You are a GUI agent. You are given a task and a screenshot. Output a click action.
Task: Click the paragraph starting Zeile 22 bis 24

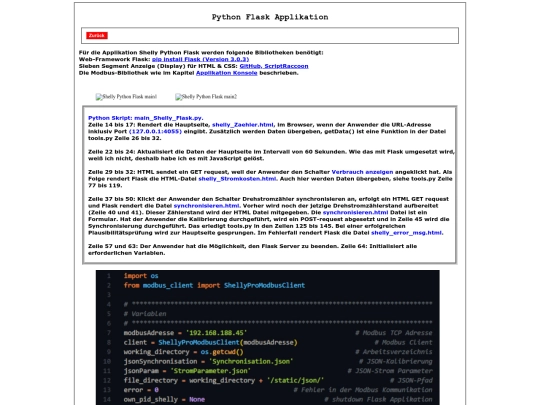[x=271, y=155]
